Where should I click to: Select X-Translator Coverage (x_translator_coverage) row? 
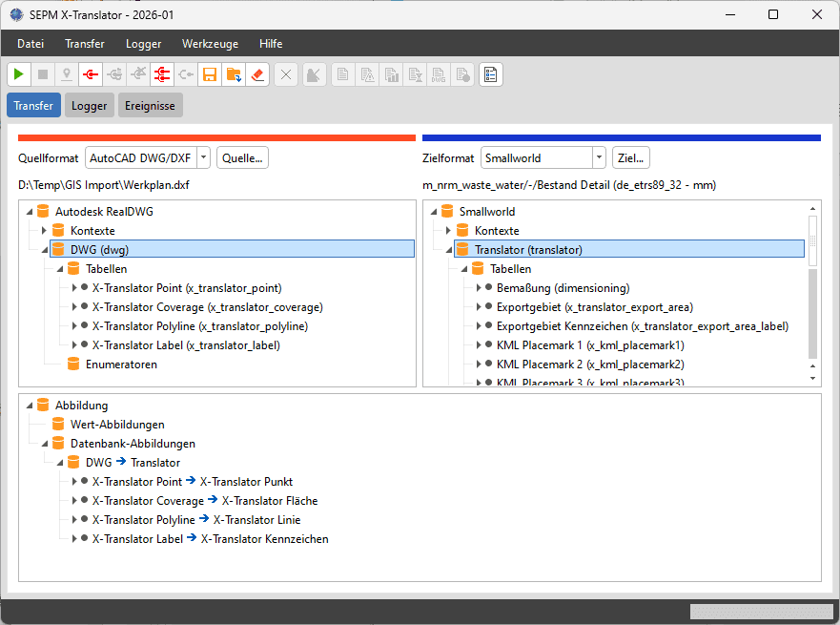pos(207,307)
